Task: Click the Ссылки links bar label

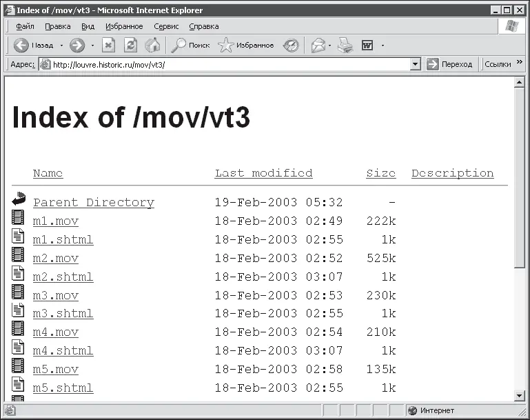Action: 498,64
